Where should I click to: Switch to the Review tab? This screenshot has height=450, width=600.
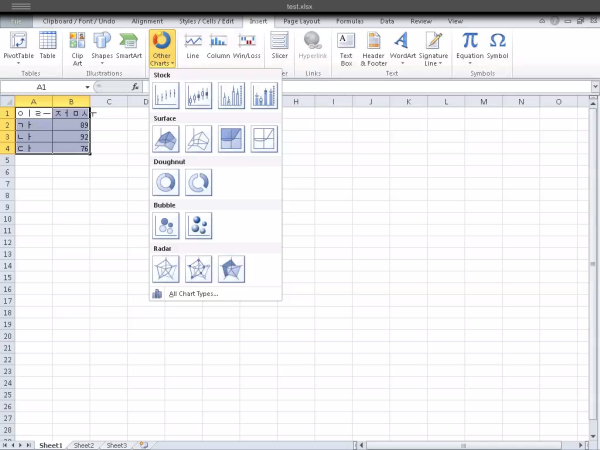[x=421, y=21]
